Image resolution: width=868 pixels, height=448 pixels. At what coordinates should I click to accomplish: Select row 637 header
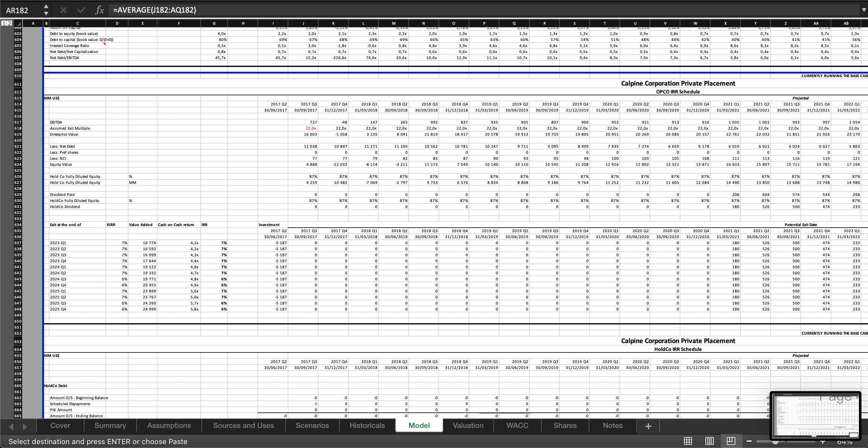18,243
